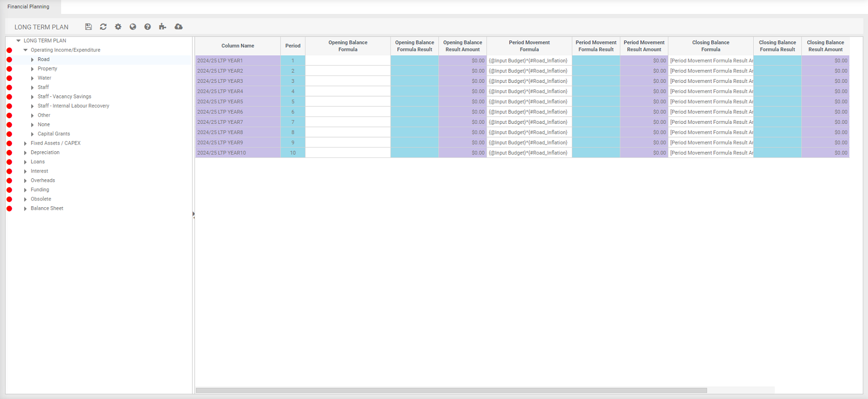The height and width of the screenshot is (399, 868).
Task: Open settings via the gear icon
Action: [x=118, y=27]
